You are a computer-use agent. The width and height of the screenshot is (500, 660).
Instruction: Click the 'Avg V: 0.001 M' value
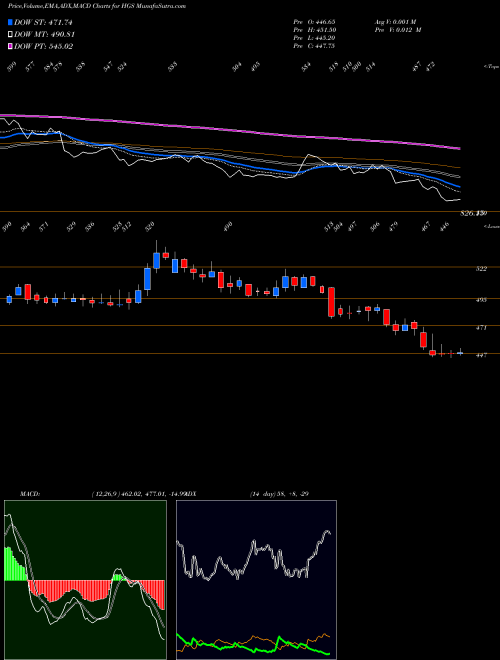(x=395, y=21)
